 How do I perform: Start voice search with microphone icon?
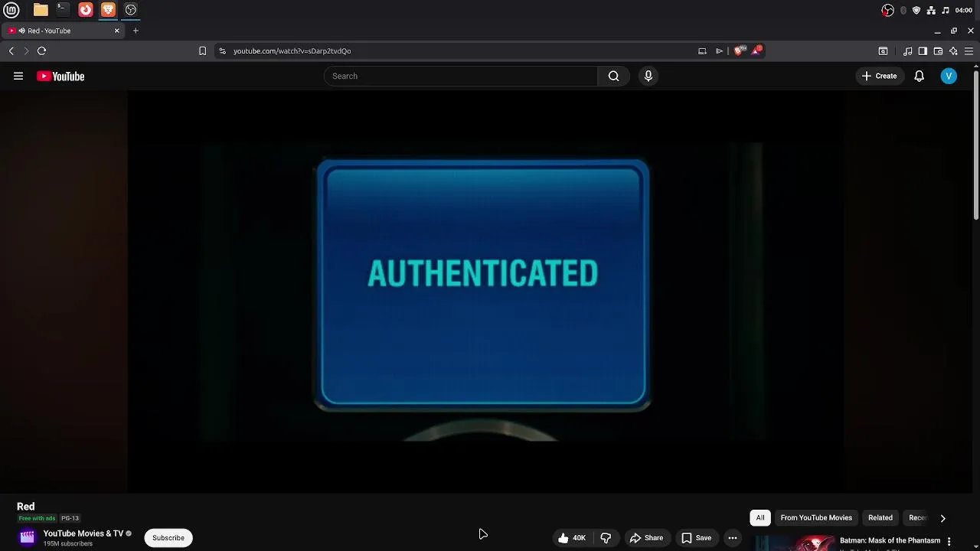(648, 76)
